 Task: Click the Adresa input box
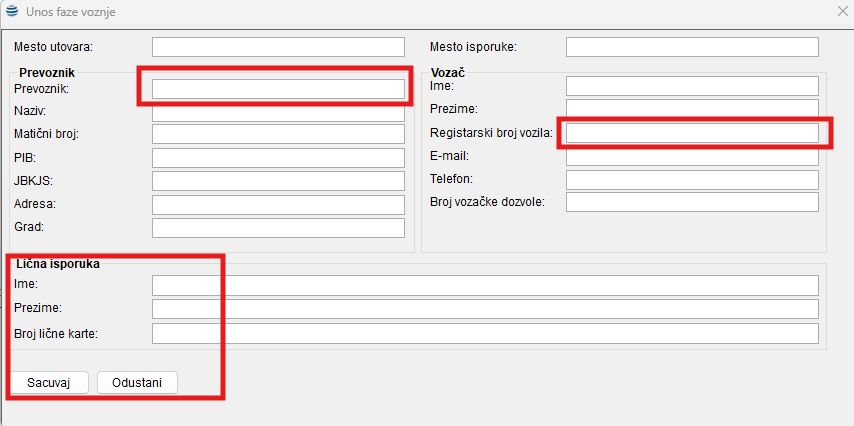pos(278,204)
